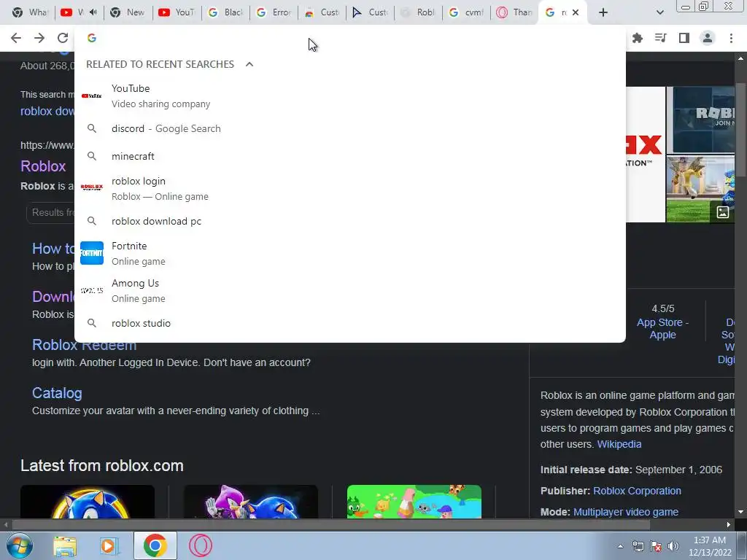The width and height of the screenshot is (747, 560).
Task: Click the Fortnite logo icon
Action: point(92,253)
